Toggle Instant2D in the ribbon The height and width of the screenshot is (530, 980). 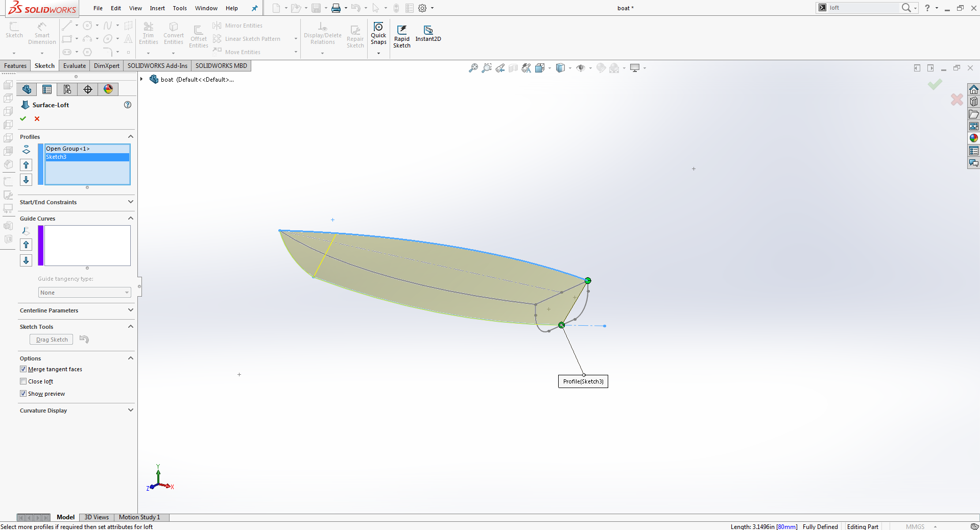point(428,34)
